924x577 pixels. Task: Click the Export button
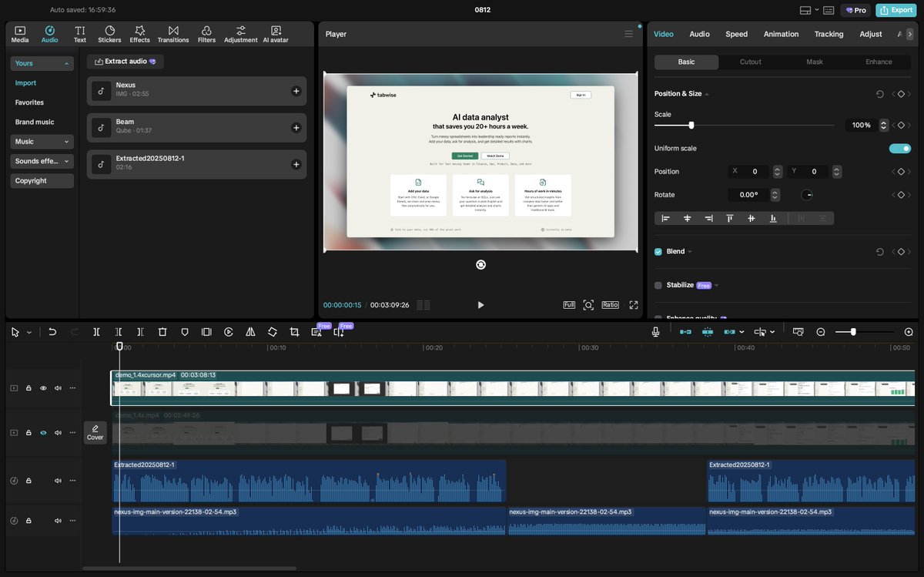(896, 10)
